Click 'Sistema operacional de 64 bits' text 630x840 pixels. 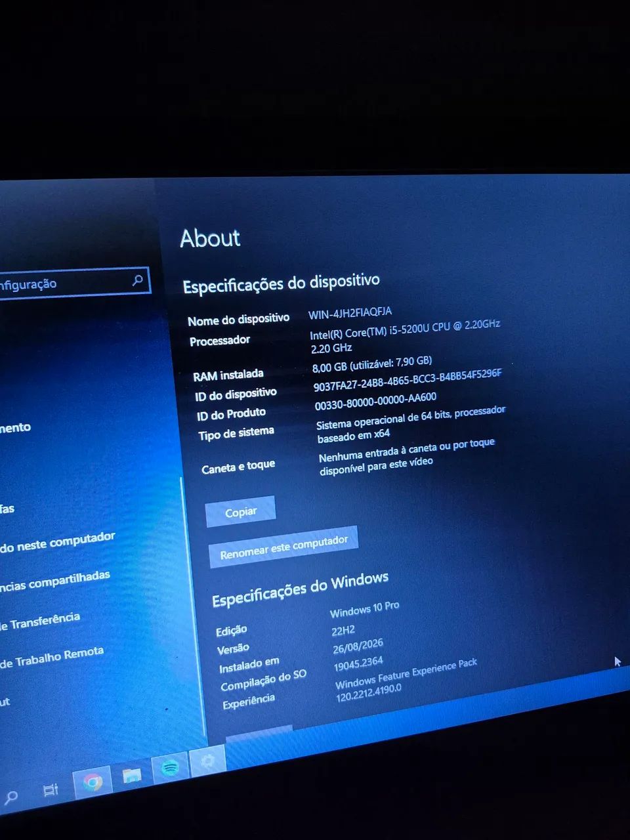411,423
